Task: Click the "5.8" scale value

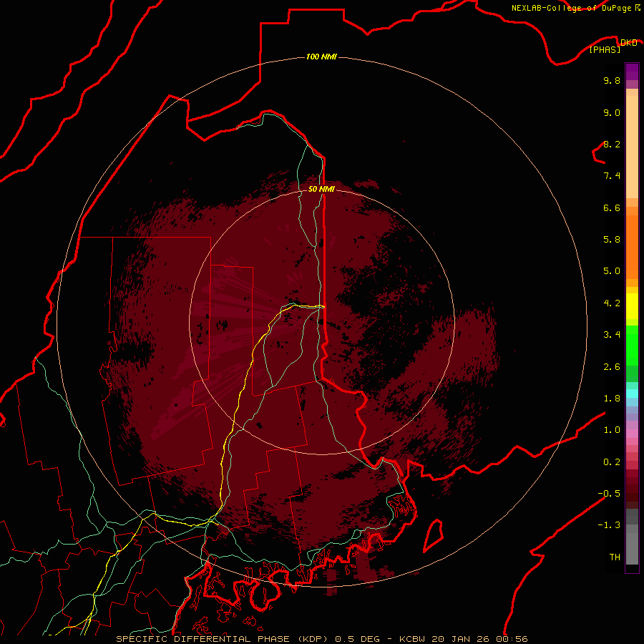Action: [612, 240]
